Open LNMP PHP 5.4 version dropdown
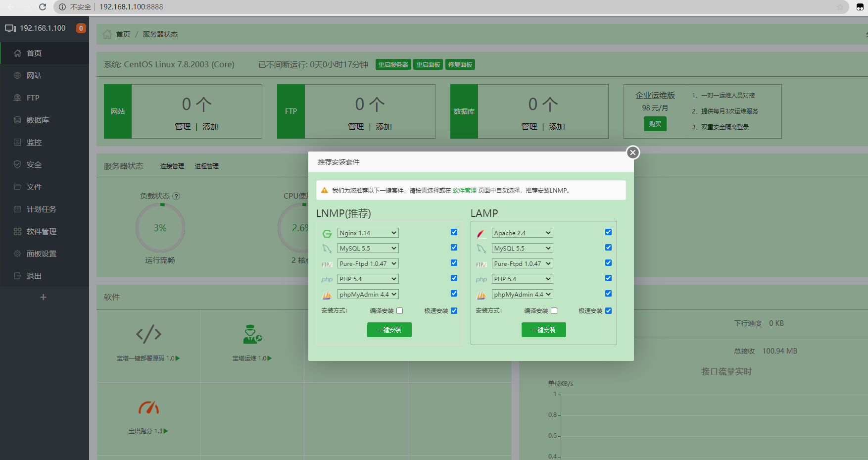Screen dimensions: 868x460 tap(368, 279)
